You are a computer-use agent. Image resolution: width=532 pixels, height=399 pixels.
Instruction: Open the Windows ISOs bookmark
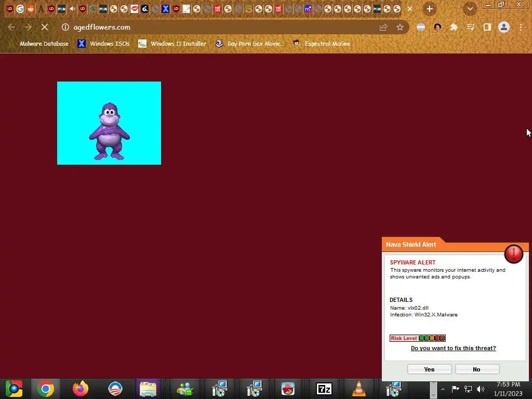tap(103, 44)
